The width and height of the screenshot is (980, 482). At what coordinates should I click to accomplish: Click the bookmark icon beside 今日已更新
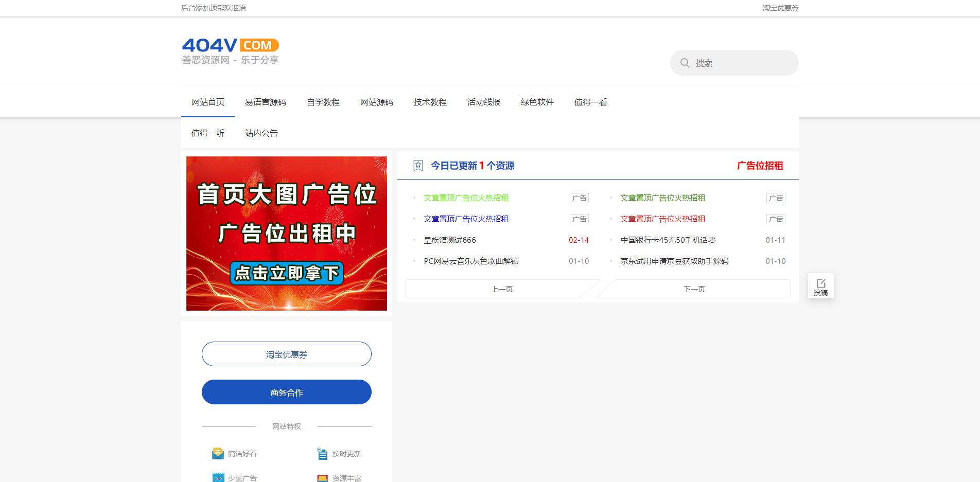[x=418, y=165]
